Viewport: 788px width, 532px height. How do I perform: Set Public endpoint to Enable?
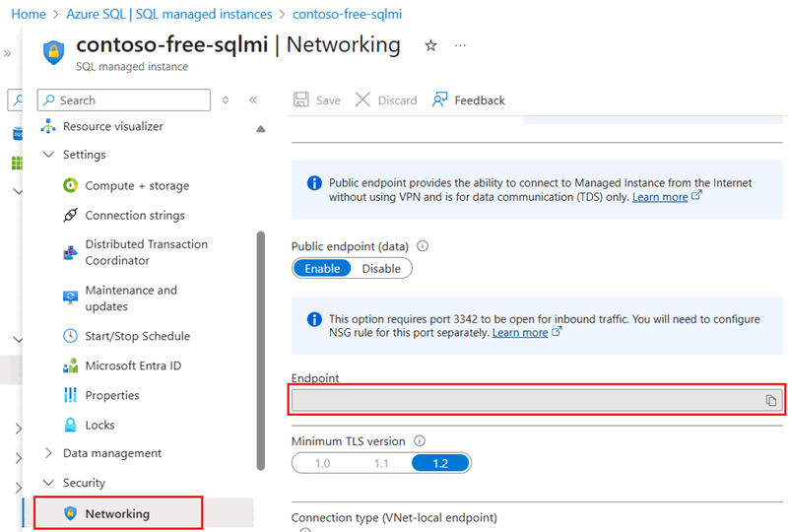(x=322, y=269)
